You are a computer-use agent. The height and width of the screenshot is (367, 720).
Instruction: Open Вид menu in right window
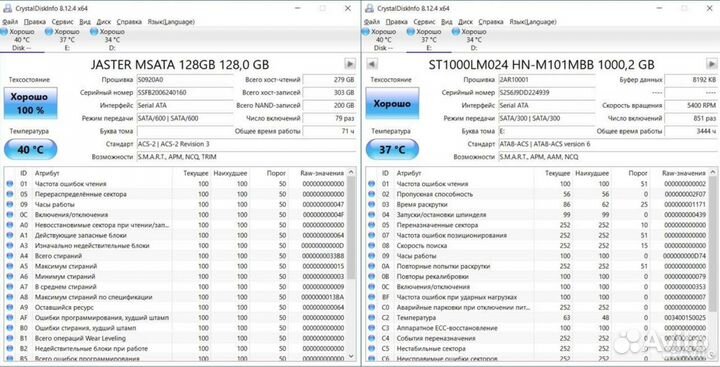[447, 22]
